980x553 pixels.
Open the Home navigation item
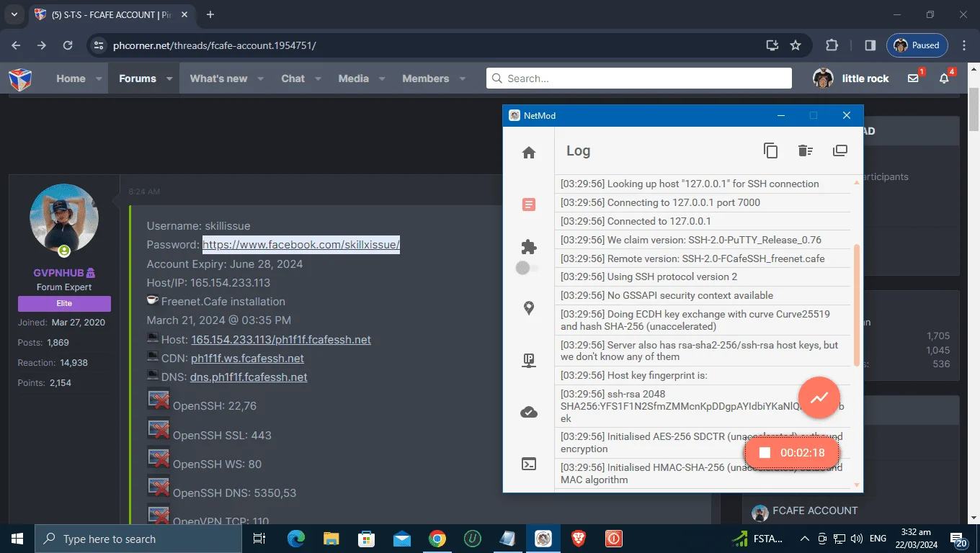(71, 78)
